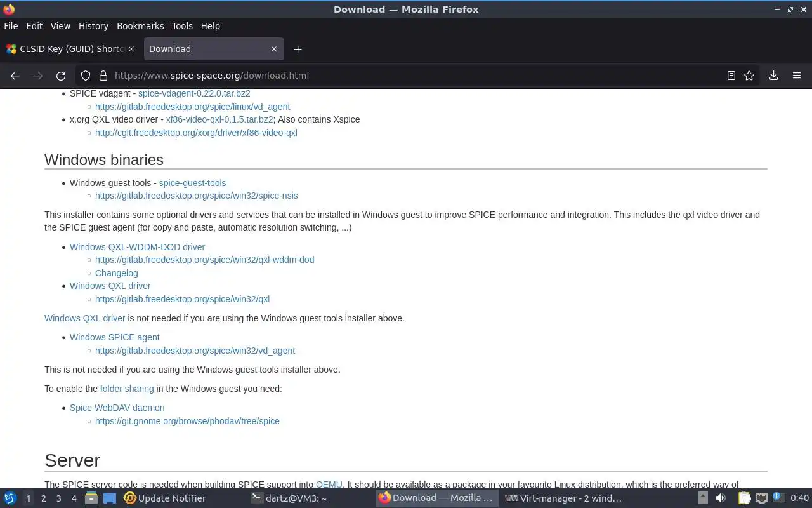Close the CLSID Key tab
The width and height of the screenshot is (812, 508).
click(132, 49)
